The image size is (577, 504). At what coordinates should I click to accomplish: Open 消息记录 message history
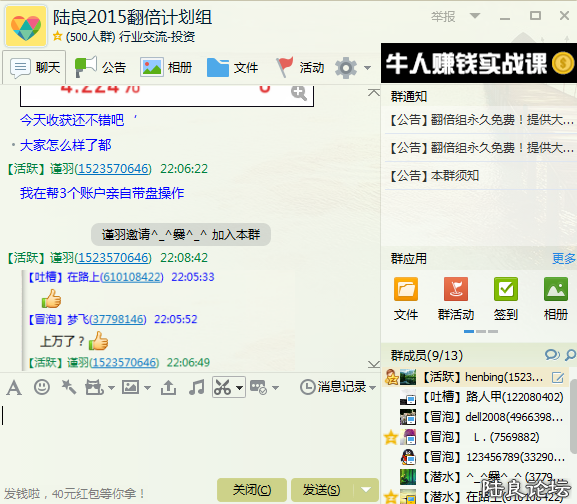tap(333, 387)
